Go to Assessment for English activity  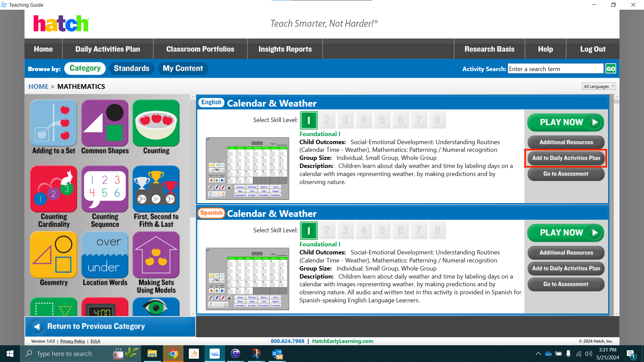(566, 174)
